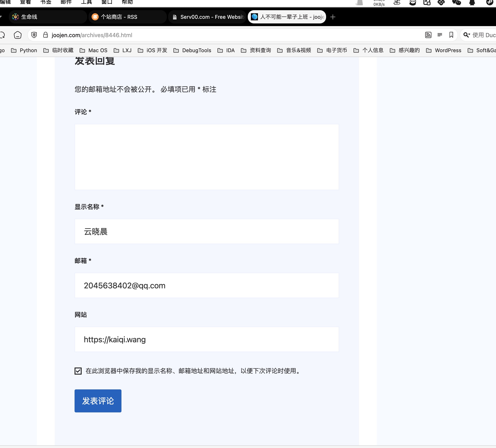Click the lock site security icon

(45, 35)
